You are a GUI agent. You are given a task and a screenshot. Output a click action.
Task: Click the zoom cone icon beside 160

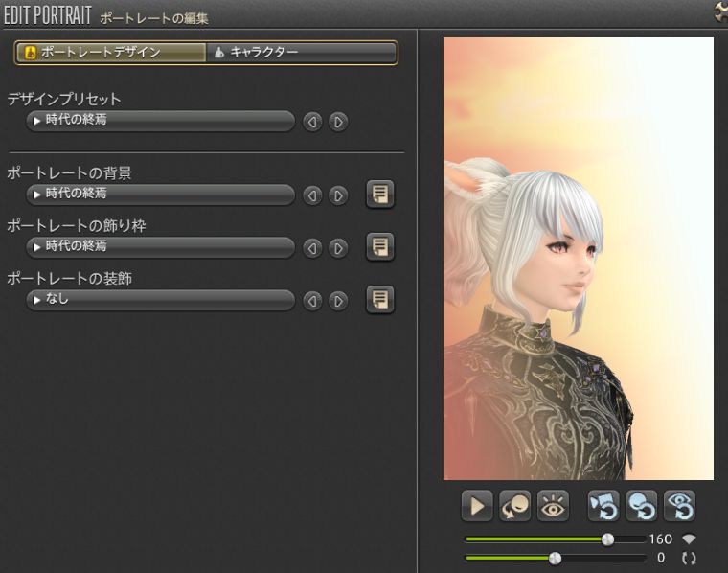click(689, 539)
